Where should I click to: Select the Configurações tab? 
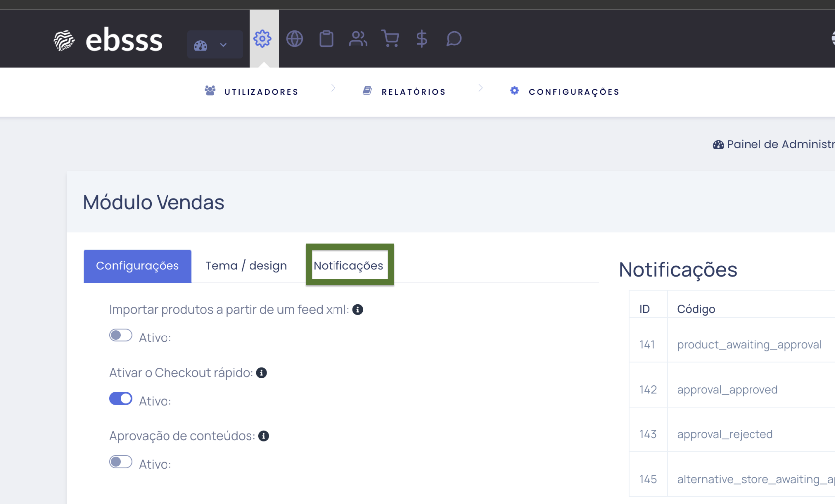click(138, 266)
